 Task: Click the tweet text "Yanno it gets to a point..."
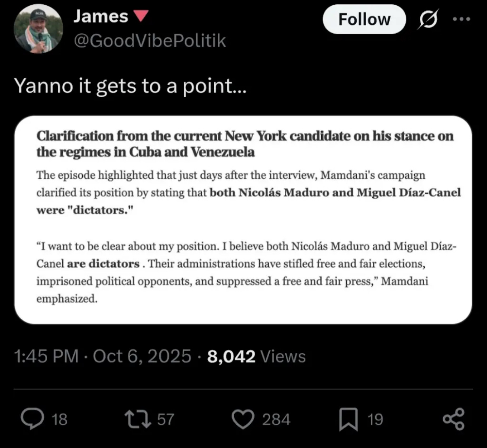(130, 86)
